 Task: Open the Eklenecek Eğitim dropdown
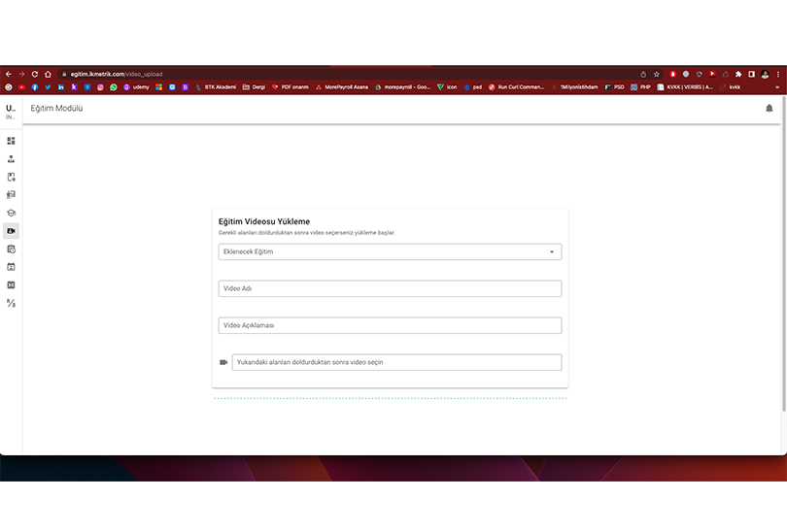point(390,251)
